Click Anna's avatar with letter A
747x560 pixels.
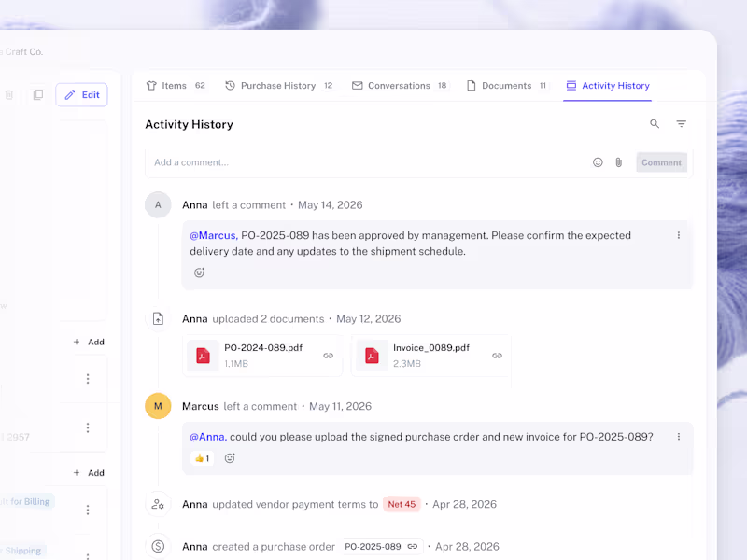(x=158, y=204)
